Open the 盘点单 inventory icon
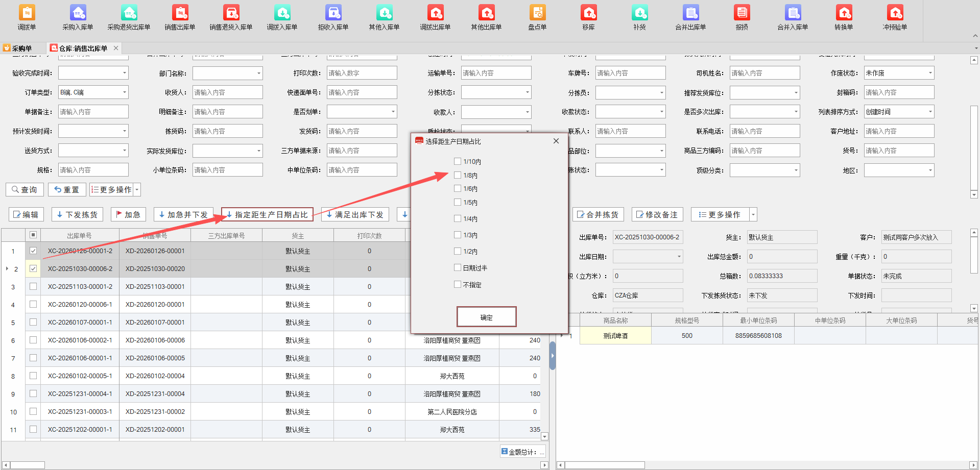The image size is (980, 470). point(537,17)
